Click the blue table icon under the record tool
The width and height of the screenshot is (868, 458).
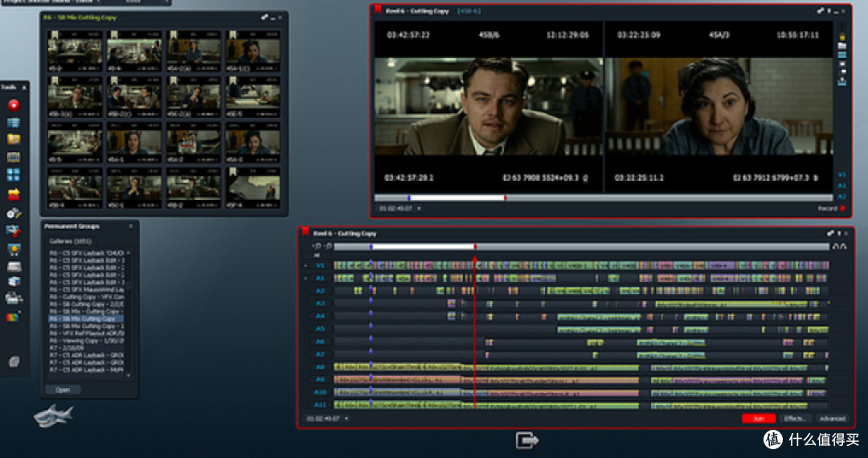[14, 123]
